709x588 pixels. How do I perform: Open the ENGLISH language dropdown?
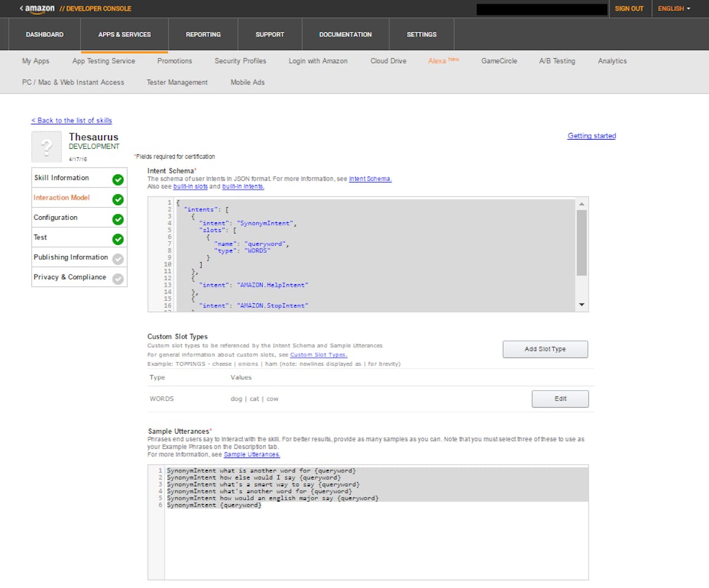point(674,9)
